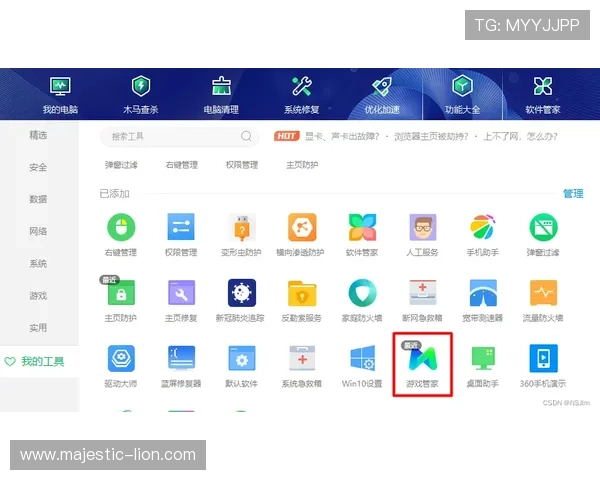This screenshot has width=600, height=480.
Task: Open 系统急救箱 tool
Action: pyautogui.click(x=302, y=366)
